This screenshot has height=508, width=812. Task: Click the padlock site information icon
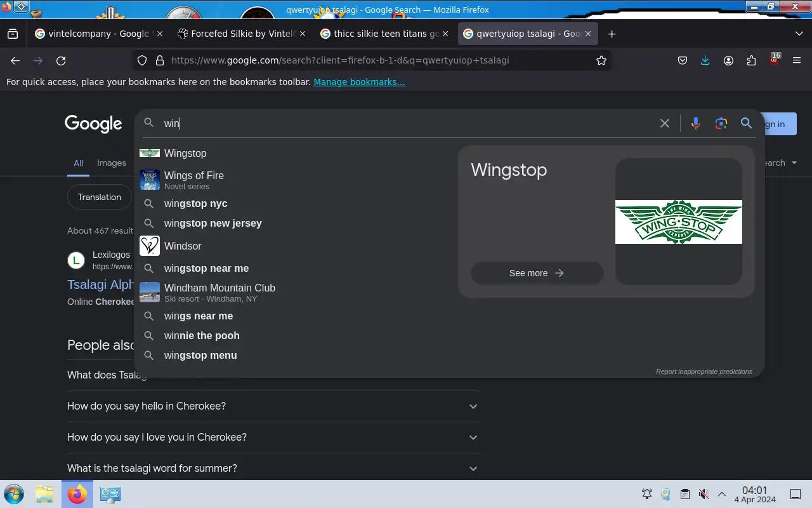(x=159, y=60)
